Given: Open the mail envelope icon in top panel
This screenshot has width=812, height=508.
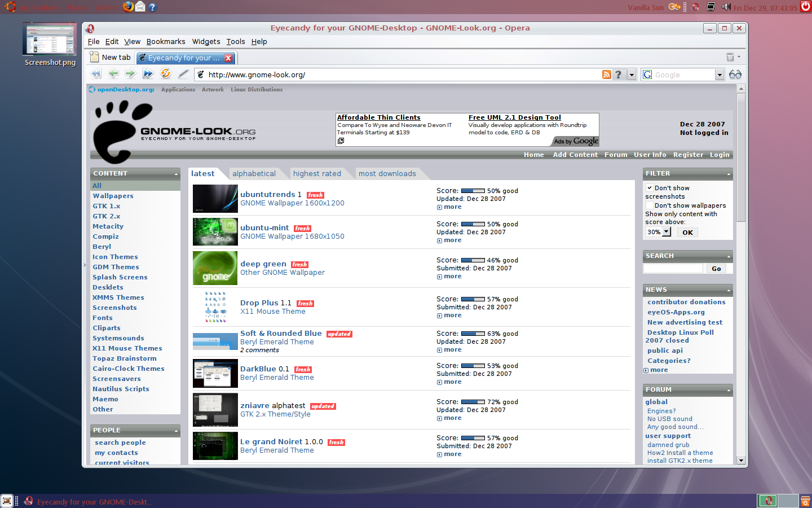Looking at the screenshot, I should 140,7.
